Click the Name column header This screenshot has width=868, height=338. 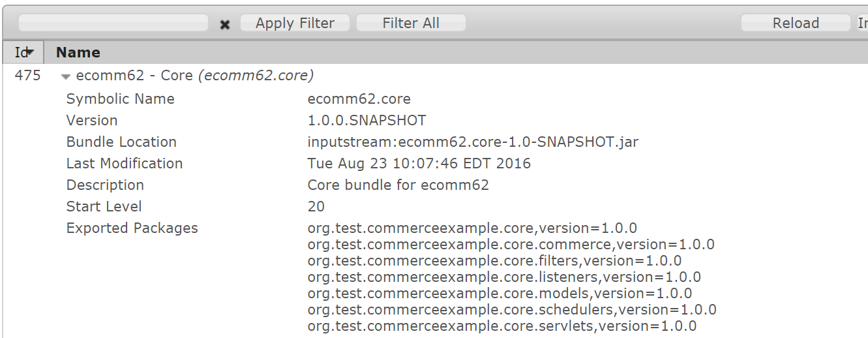pyautogui.click(x=78, y=52)
